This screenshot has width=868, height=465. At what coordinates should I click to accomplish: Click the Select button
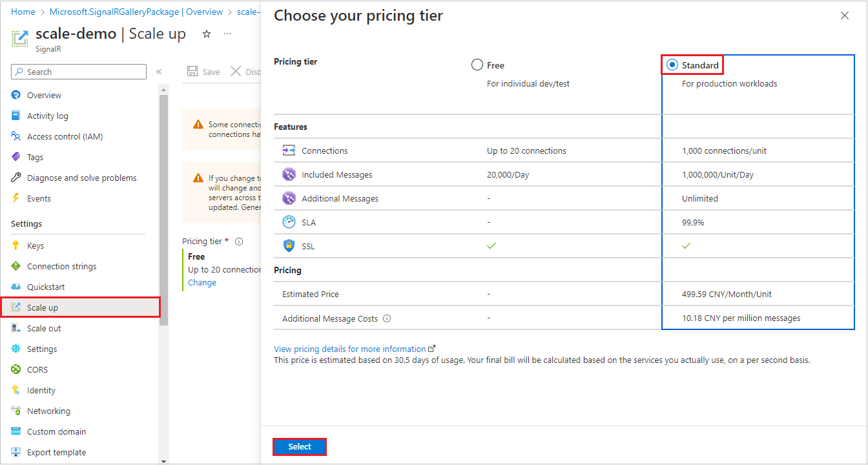click(x=300, y=447)
